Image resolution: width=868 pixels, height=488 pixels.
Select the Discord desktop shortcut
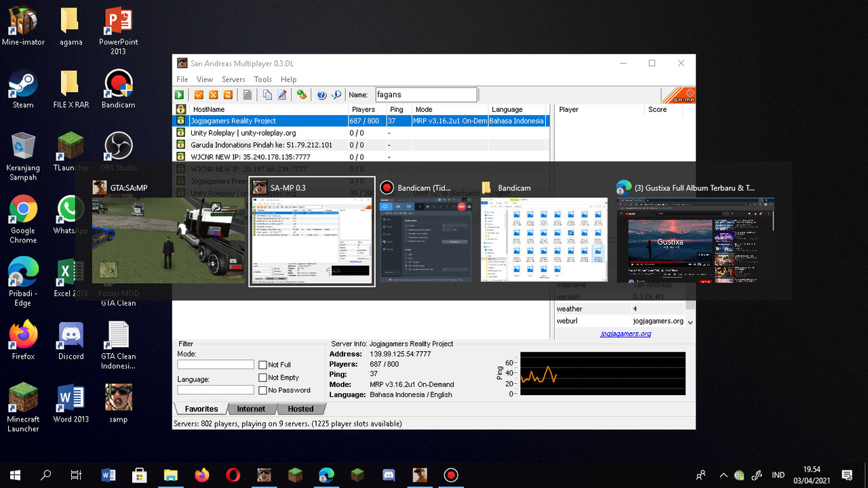pos(71,341)
